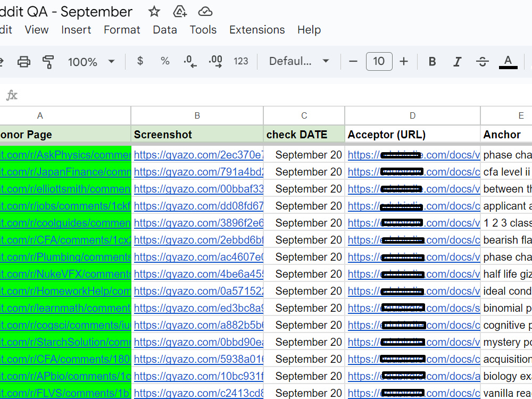Format as currency with dollar icon

[x=140, y=61]
